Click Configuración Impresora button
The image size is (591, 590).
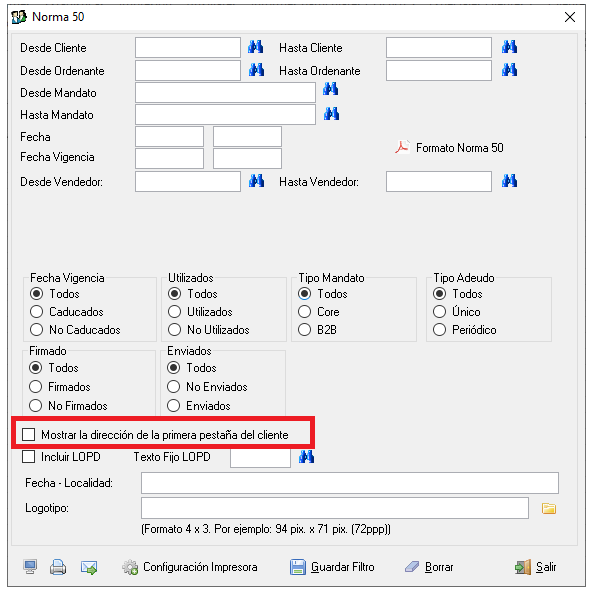pyautogui.click(x=190, y=567)
